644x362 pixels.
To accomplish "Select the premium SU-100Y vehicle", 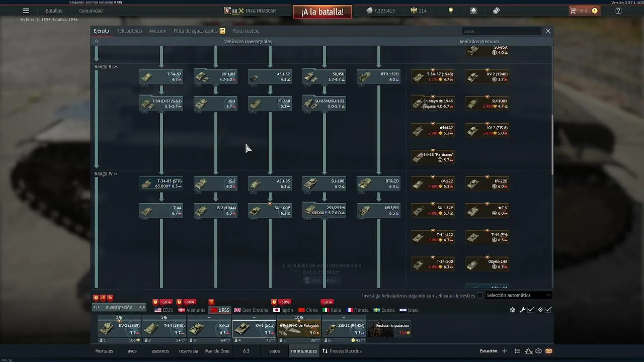I will (488, 104).
